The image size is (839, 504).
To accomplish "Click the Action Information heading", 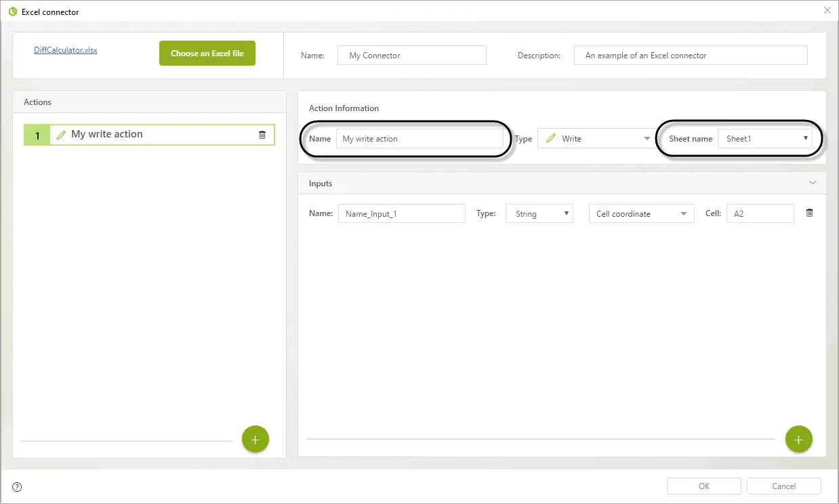I will tap(344, 108).
